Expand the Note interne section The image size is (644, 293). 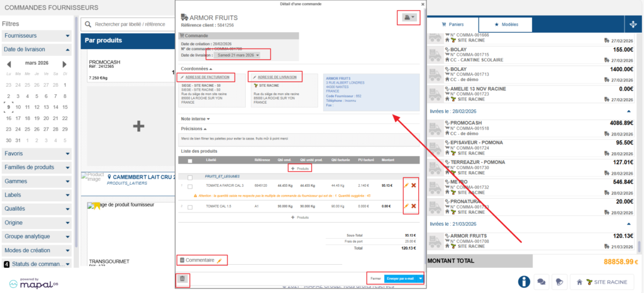click(x=195, y=118)
